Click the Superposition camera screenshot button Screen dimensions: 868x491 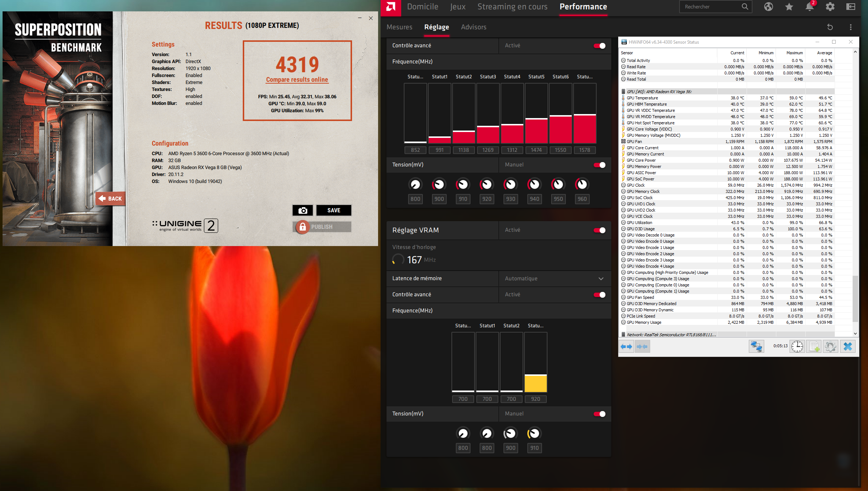(x=303, y=210)
